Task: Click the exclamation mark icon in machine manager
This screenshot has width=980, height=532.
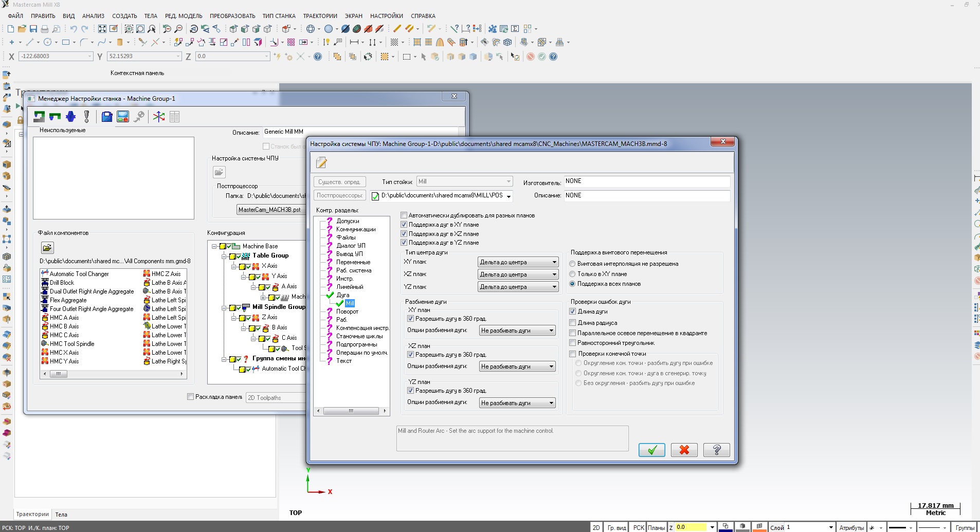Action: click(x=87, y=117)
